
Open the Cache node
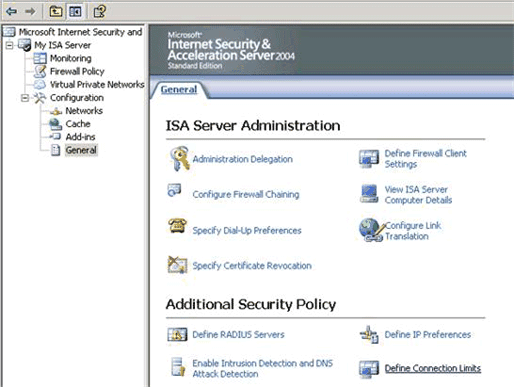pos(78,124)
